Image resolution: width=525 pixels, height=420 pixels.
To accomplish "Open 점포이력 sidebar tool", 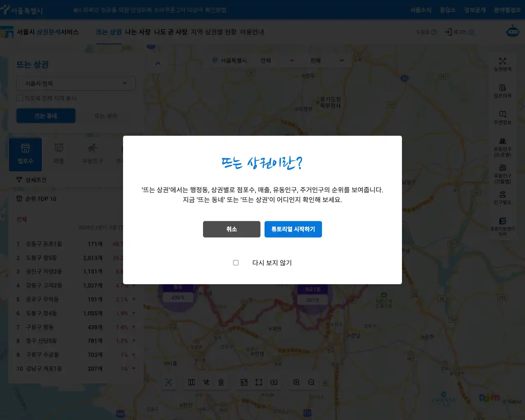I will pyautogui.click(x=502, y=91).
